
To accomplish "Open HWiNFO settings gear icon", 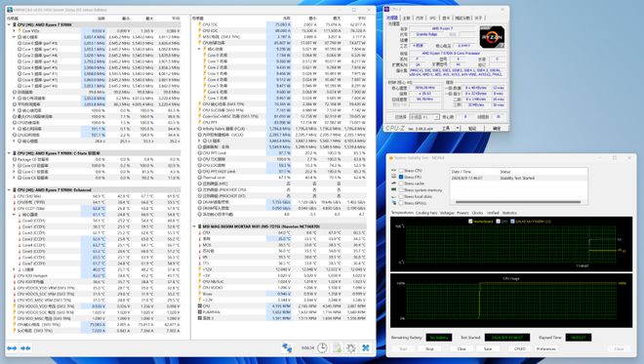I will [x=350, y=348].
